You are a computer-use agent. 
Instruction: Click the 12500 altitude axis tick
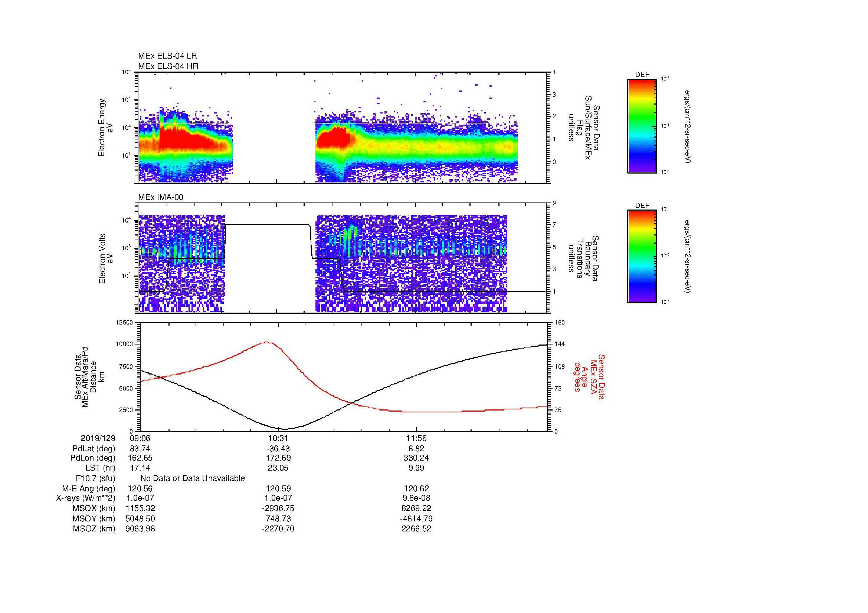[125, 322]
